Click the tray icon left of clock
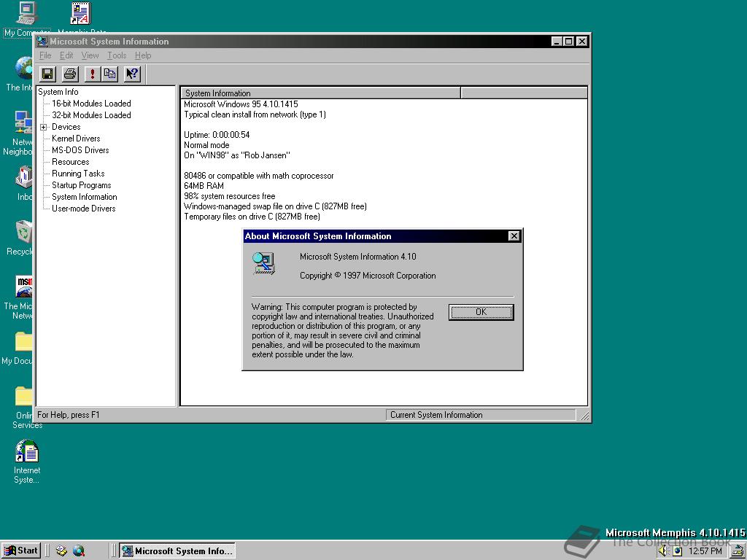Viewport: 747px width, 560px height. [678, 551]
